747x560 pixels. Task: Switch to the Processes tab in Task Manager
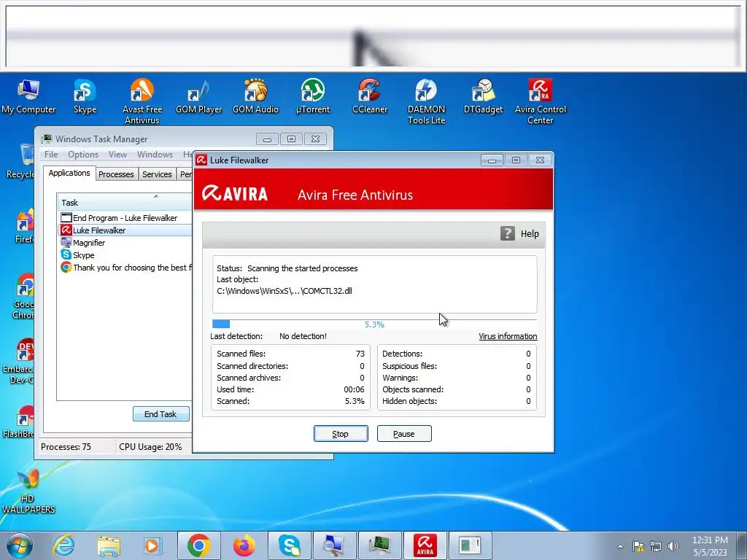[116, 174]
